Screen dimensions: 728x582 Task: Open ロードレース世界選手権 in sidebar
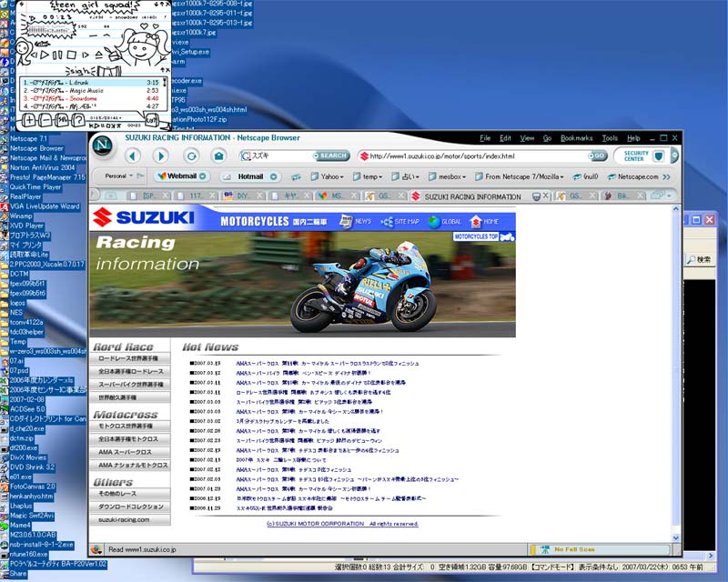[129, 358]
